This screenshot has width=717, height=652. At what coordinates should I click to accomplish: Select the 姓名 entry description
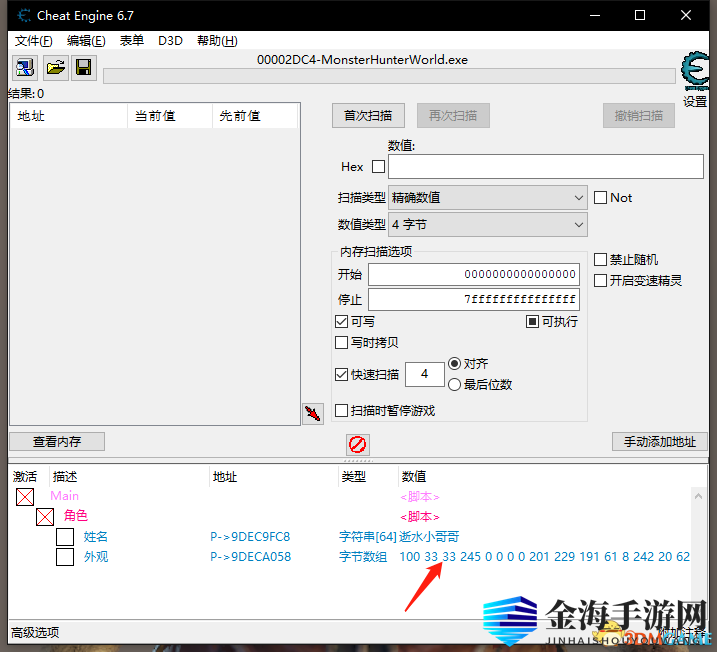(96, 536)
